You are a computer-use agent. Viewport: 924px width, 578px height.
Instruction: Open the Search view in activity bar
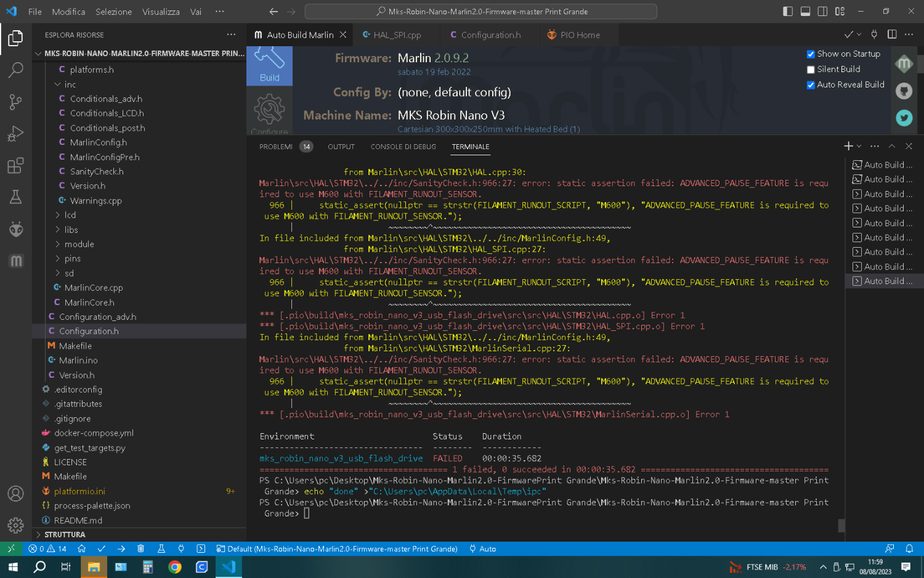(x=15, y=70)
